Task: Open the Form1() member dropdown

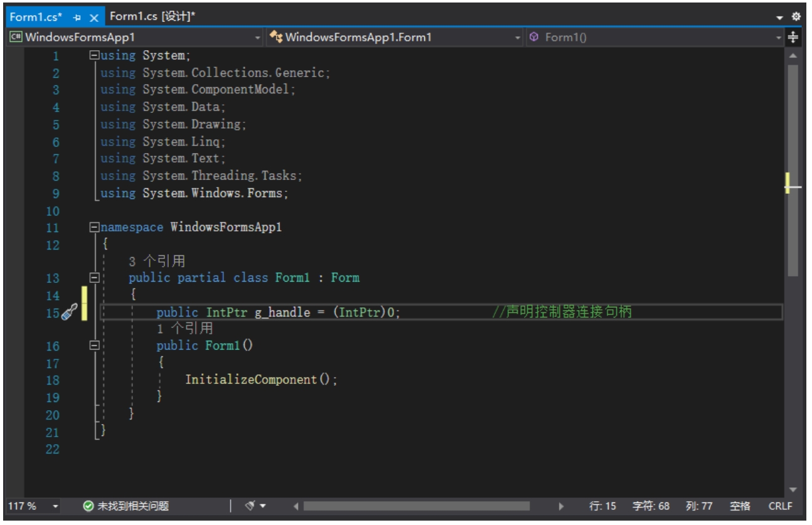Action: [x=655, y=38]
